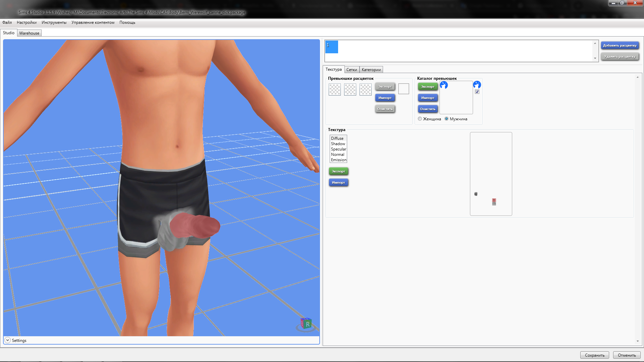Click Очистить in Превьюшки расцветок group
Viewport: 644px width, 362px height.
point(385,109)
